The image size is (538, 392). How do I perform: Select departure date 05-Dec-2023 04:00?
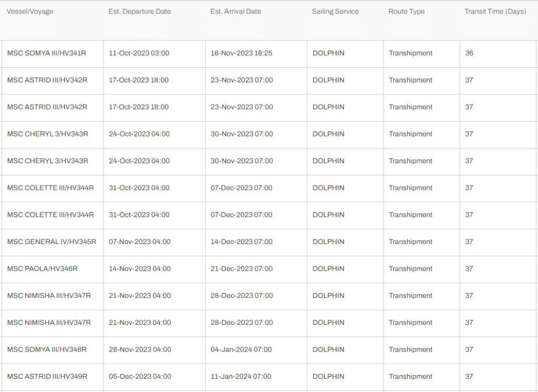[x=140, y=377]
